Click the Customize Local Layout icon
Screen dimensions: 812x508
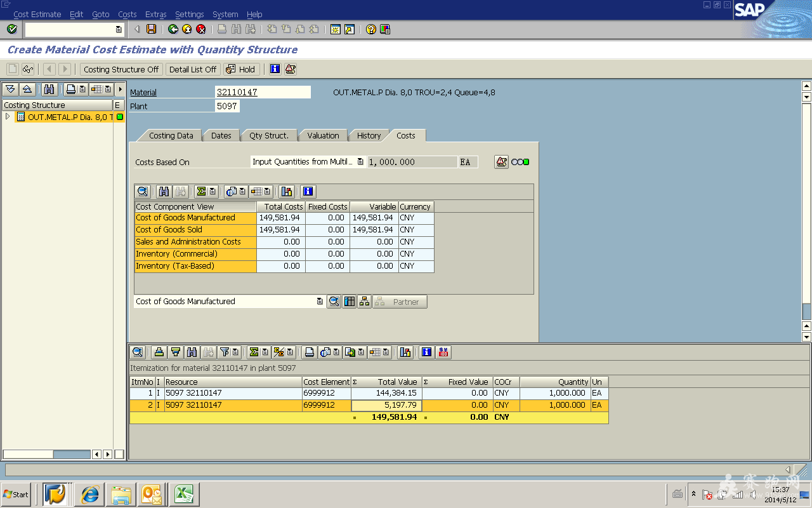point(385,29)
